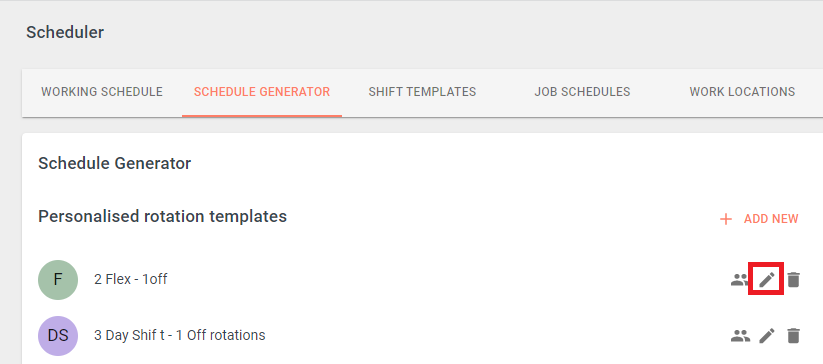This screenshot has width=823, height=364.
Task: Click the Scheduler page title
Action: point(65,33)
